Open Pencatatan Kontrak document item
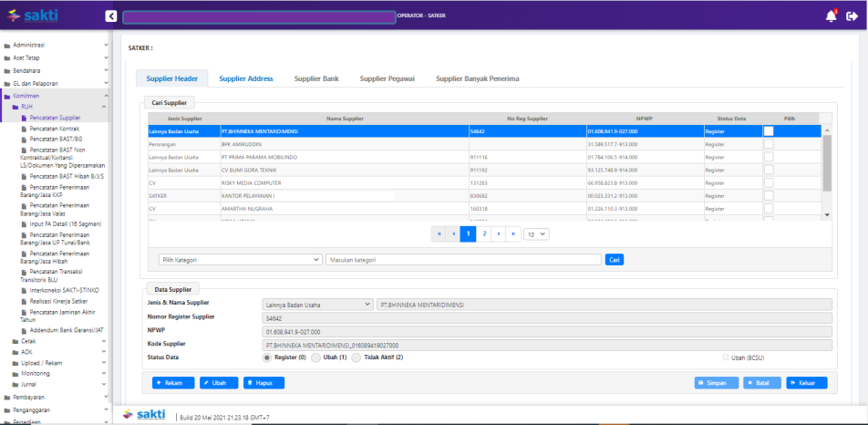Image resolution: width=868 pixels, height=425 pixels. tap(54, 129)
